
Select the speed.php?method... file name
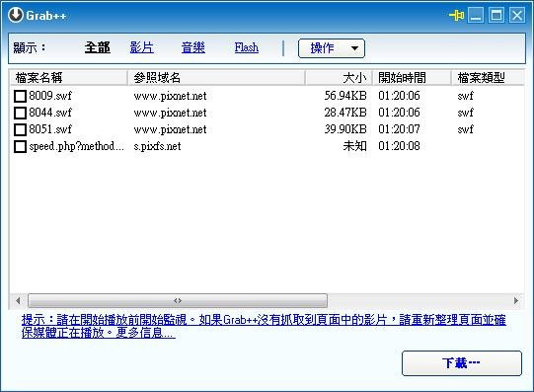pyautogui.click(x=77, y=146)
